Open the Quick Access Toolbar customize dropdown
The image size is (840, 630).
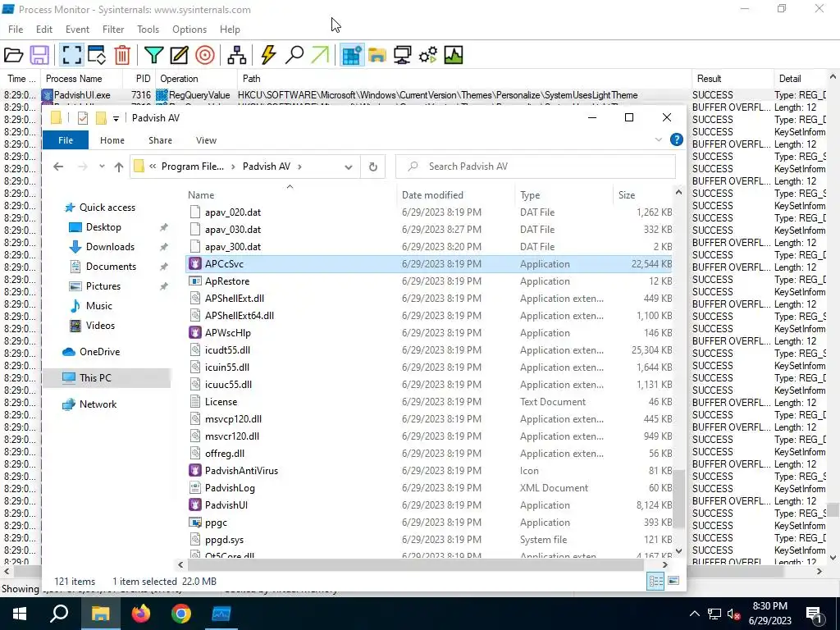click(116, 118)
